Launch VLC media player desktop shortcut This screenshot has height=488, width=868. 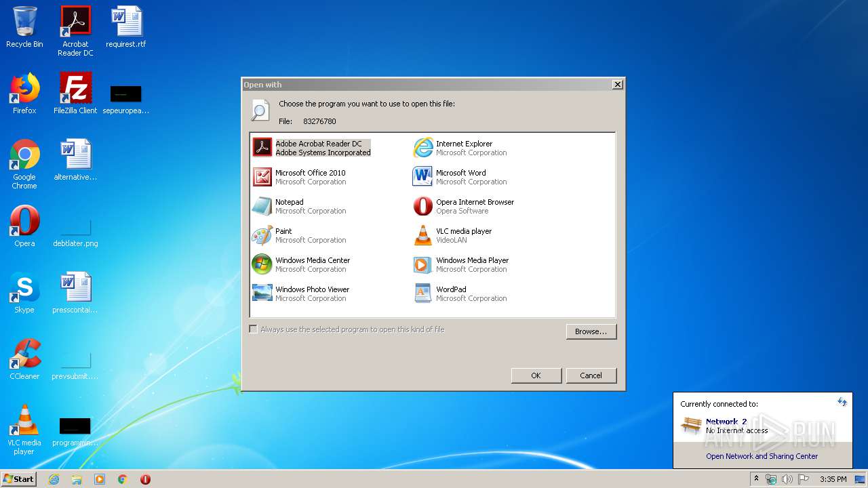(24, 430)
